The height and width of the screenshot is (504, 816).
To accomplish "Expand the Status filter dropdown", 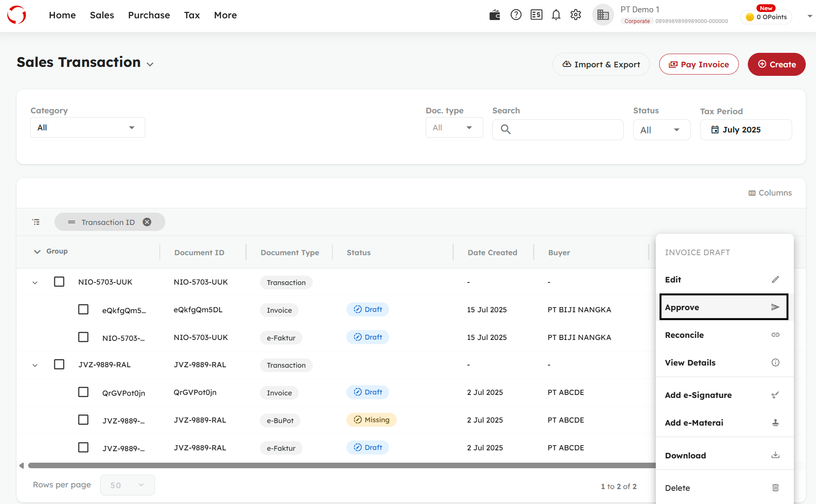I will 661,130.
